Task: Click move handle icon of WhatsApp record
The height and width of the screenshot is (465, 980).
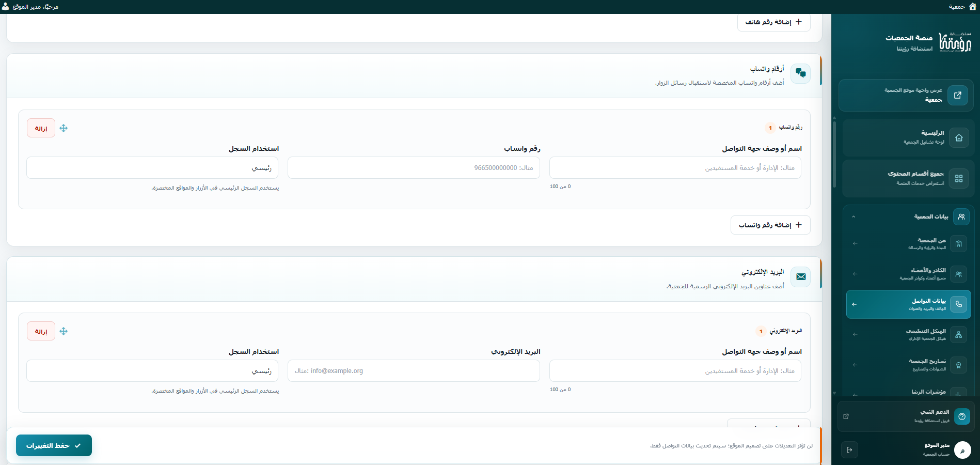Action: pyautogui.click(x=64, y=128)
